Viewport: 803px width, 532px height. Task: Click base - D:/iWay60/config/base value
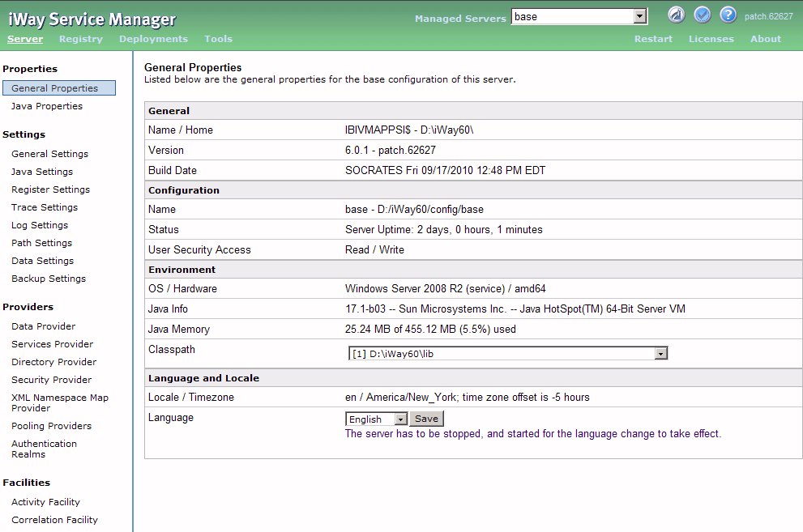(414, 209)
